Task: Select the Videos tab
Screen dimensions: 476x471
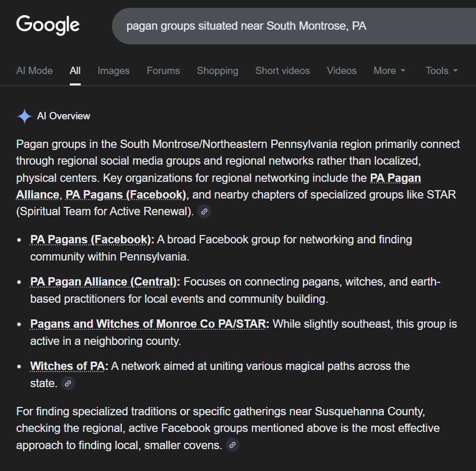Action: click(x=342, y=71)
